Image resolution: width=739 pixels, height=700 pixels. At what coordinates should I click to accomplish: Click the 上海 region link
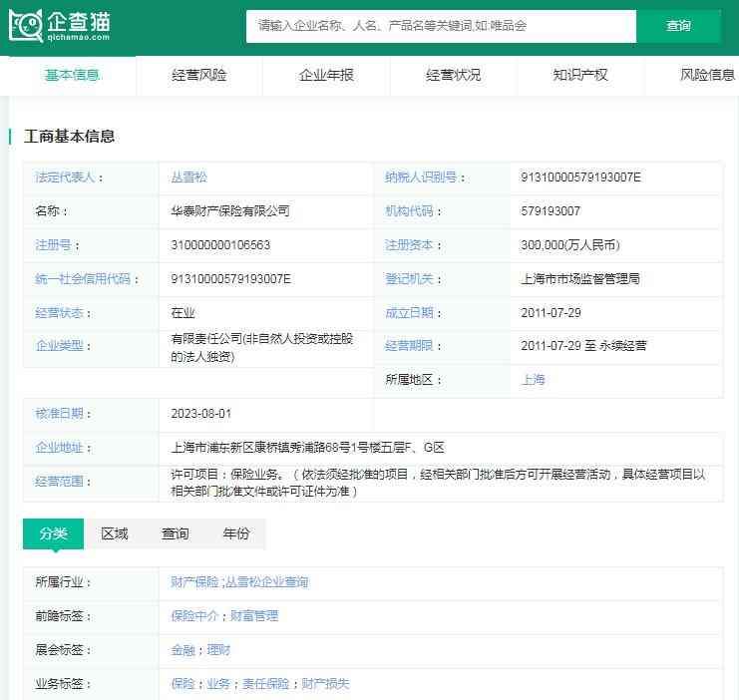pos(533,380)
